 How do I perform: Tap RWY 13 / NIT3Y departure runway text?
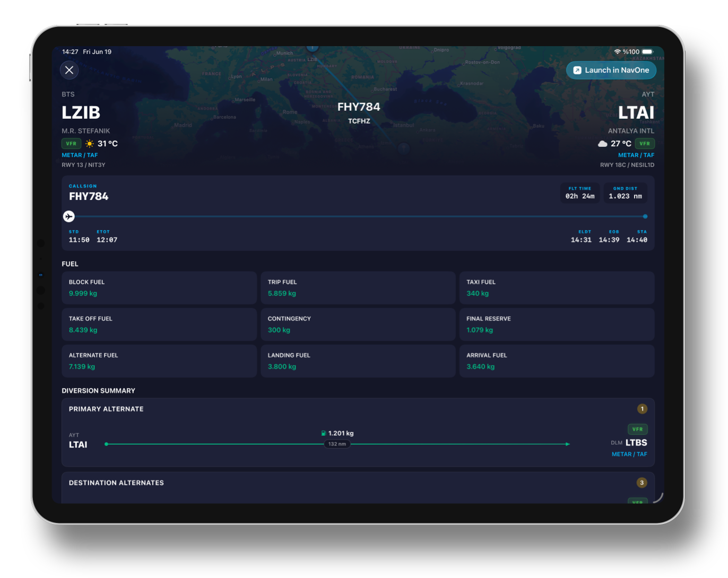83,165
